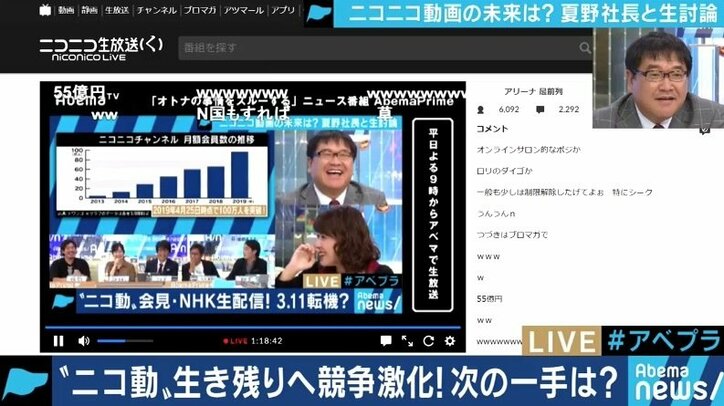Screen dimensions: 724x406
Task: Adjust the player volume slider
Action: [x=125, y=341]
